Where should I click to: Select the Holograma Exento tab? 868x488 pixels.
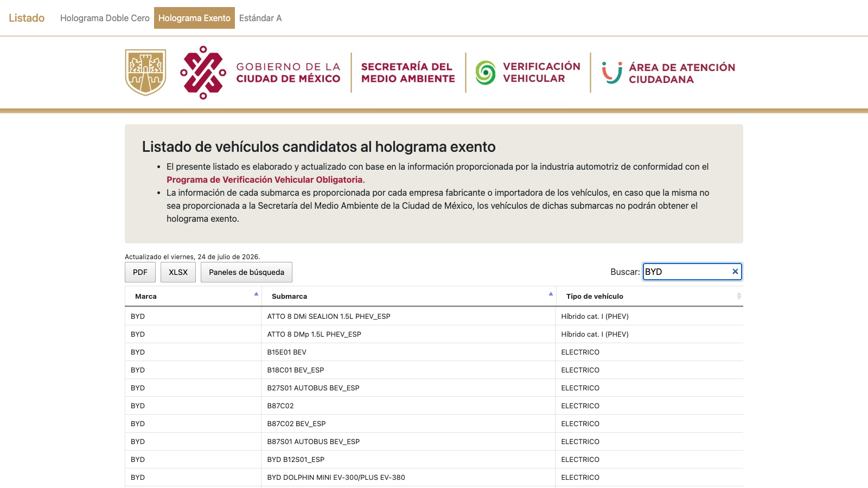[x=194, y=18]
